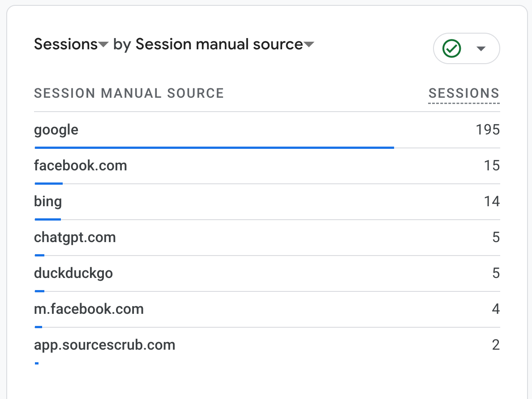Click the blue bar under facebook.com
This screenshot has width=532, height=399.
49,183
